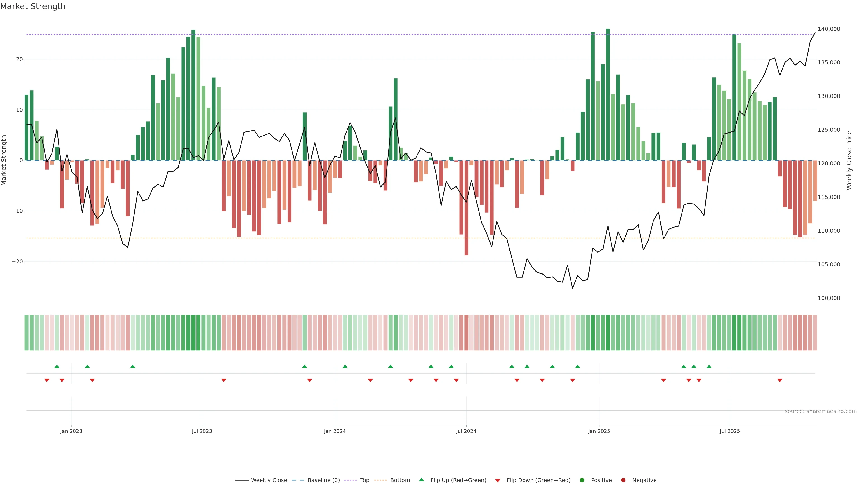This screenshot has width=868, height=488.
Task: Click the Jan 2024 x-axis label
Action: 335,431
